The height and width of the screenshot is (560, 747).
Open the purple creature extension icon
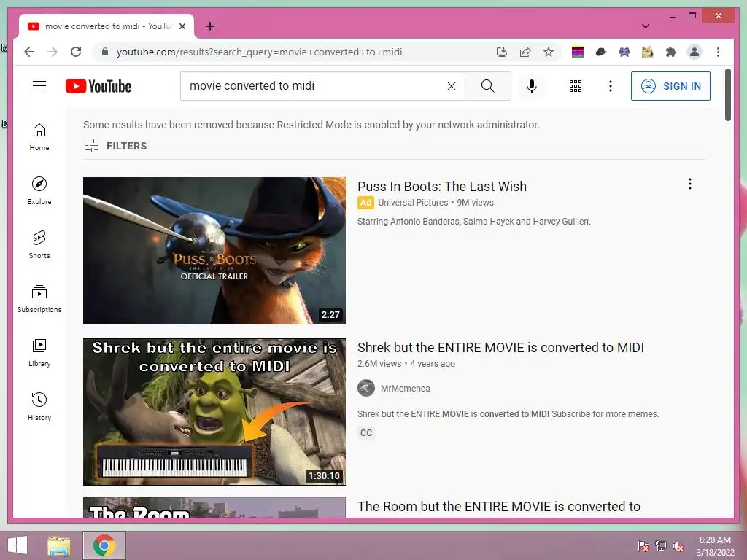coord(624,52)
